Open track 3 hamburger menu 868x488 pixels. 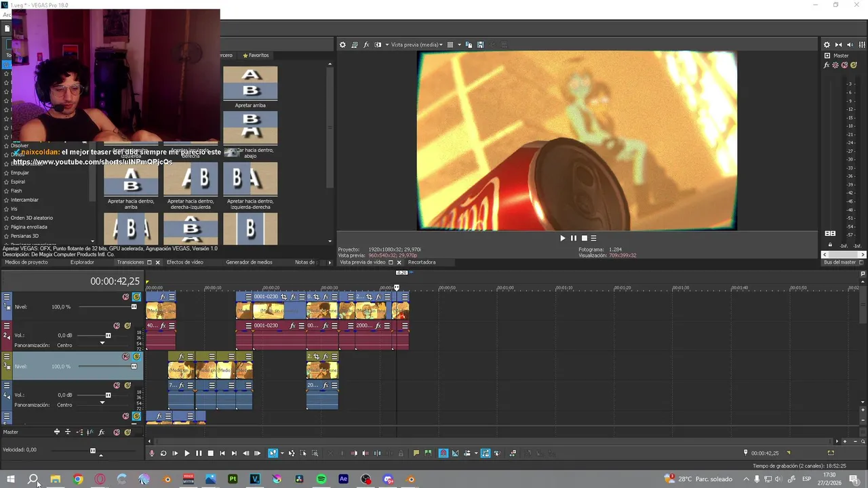7,357
